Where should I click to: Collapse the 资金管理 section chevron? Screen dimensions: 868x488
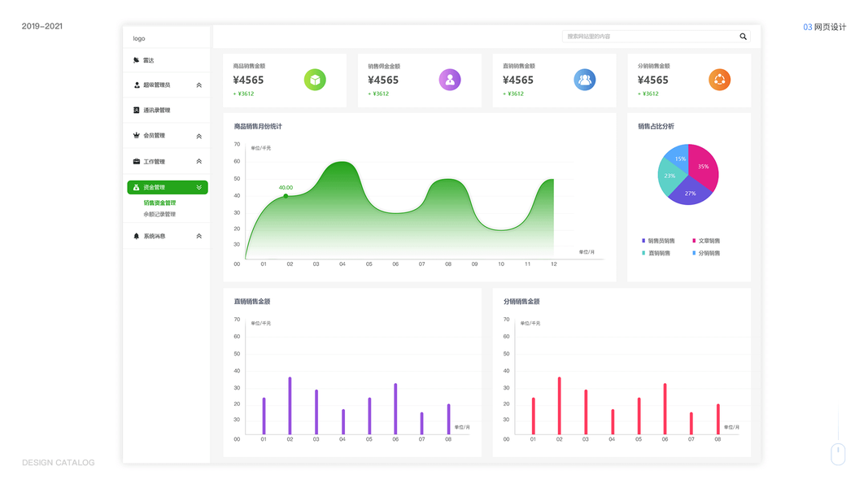(x=198, y=188)
